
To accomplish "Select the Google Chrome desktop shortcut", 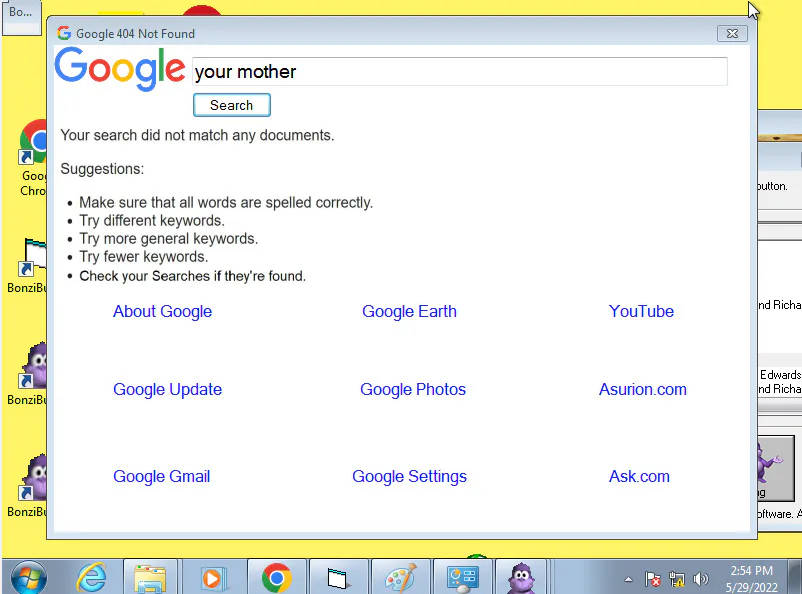I will (x=33, y=159).
